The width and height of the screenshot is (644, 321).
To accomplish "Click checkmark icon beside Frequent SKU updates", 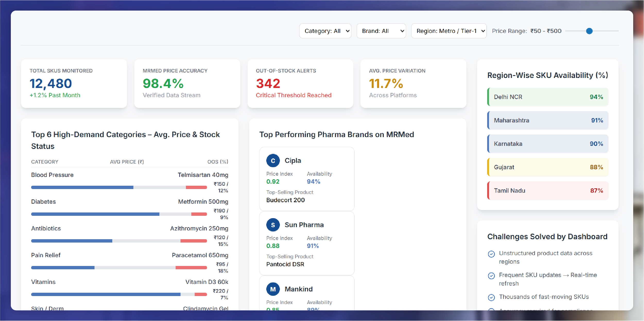I will click(x=491, y=276).
